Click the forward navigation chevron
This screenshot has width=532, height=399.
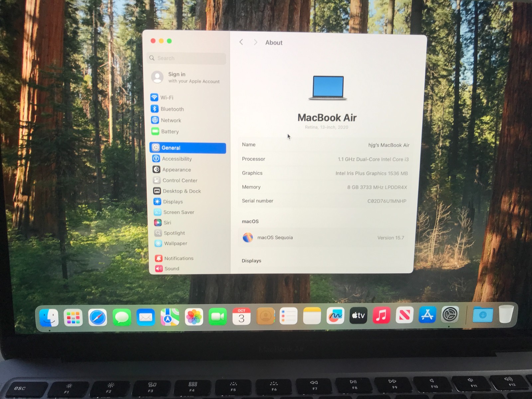tap(255, 42)
